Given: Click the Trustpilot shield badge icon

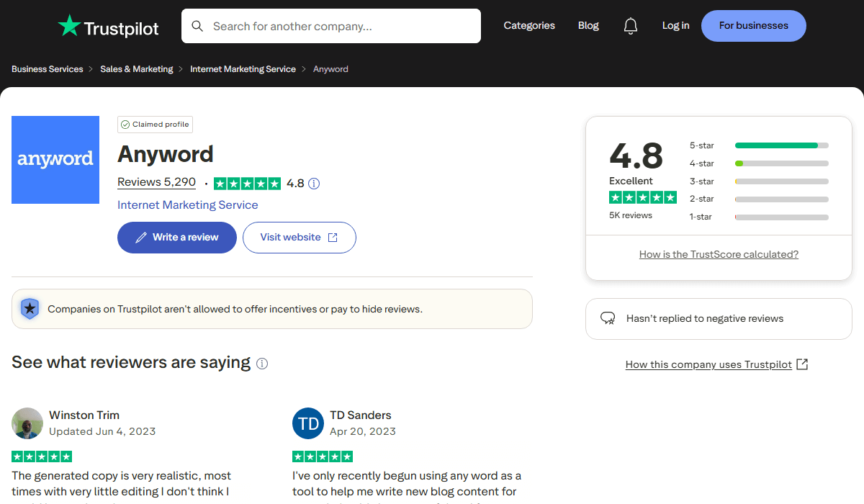Looking at the screenshot, I should pyautogui.click(x=30, y=308).
